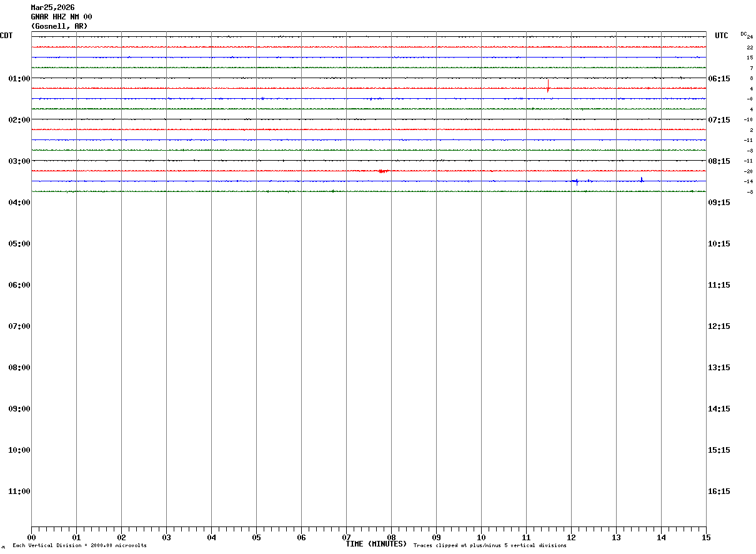
Task: Select minute label 09 on the x-axis
Action: (x=436, y=537)
